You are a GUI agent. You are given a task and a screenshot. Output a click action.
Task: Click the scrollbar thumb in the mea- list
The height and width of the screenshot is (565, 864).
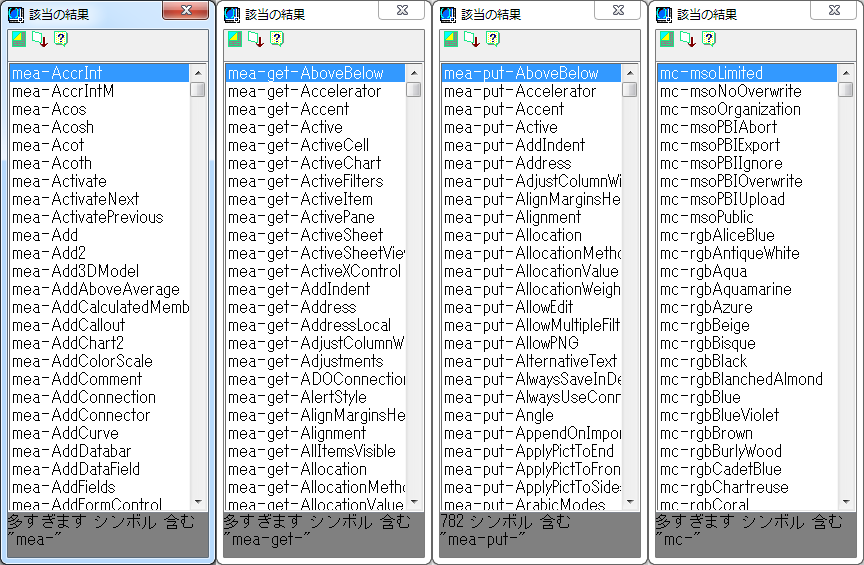click(198, 89)
